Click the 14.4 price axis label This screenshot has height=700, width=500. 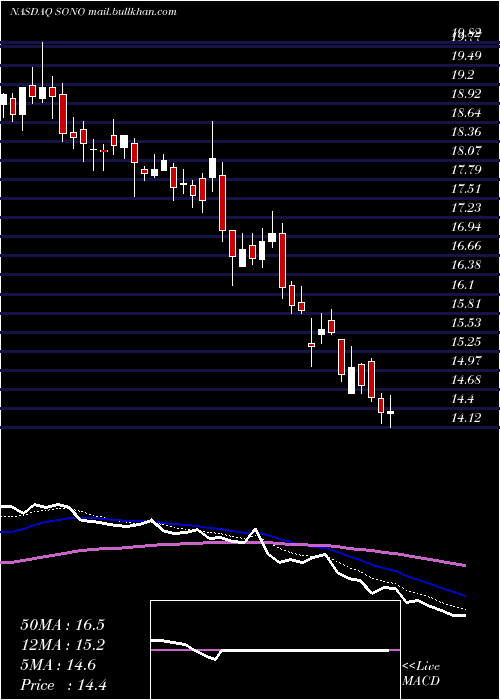pos(462,399)
